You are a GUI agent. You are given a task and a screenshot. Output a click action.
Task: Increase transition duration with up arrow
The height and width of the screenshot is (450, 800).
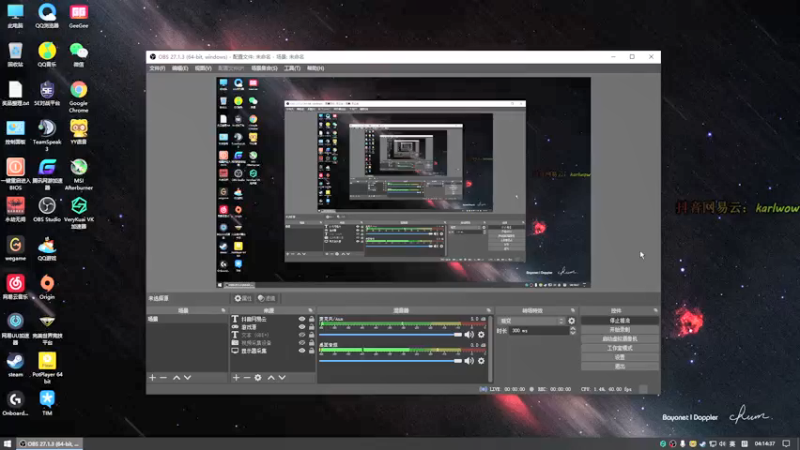pyautogui.click(x=572, y=329)
